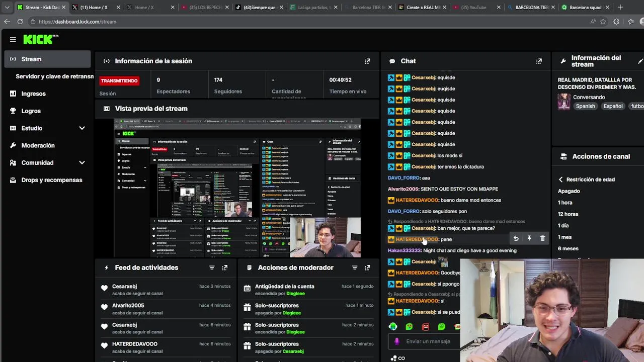Pop out the Acciones de moderador panel
644x362 pixels.
pos(368,267)
